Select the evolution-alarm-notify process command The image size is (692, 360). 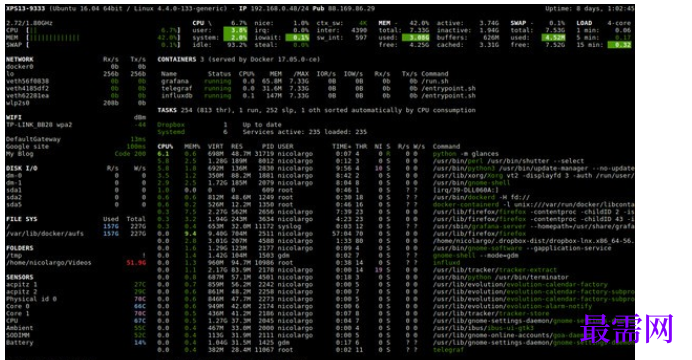(x=512, y=306)
